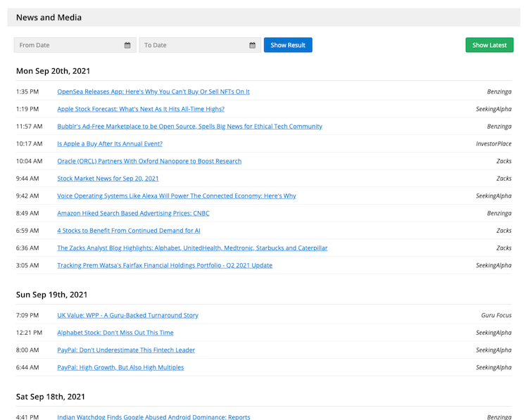Image resolution: width=528 pixels, height=420 pixels.
Task: Open PayPal: Don't Underestimate This Fintech Leader
Action: pyautogui.click(x=125, y=350)
